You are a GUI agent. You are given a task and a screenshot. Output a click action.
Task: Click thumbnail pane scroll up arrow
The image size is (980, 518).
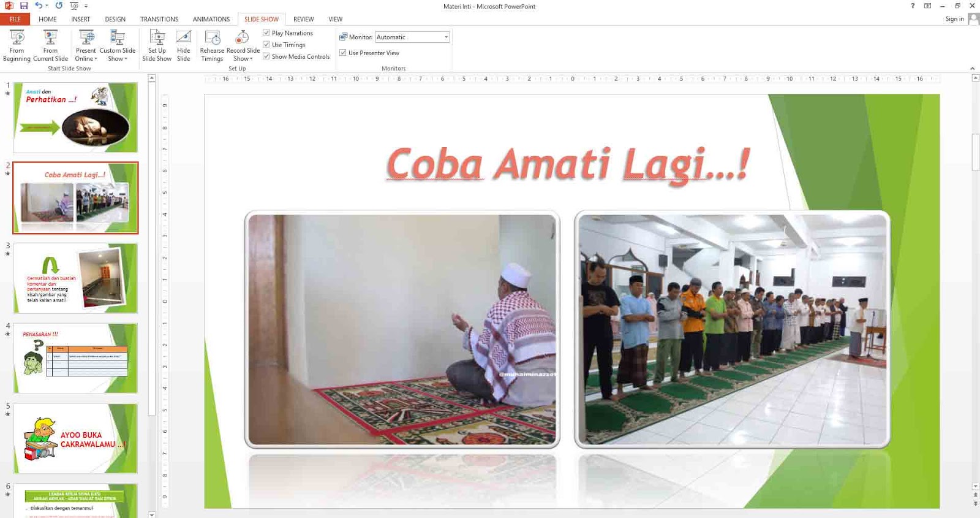pyautogui.click(x=152, y=78)
